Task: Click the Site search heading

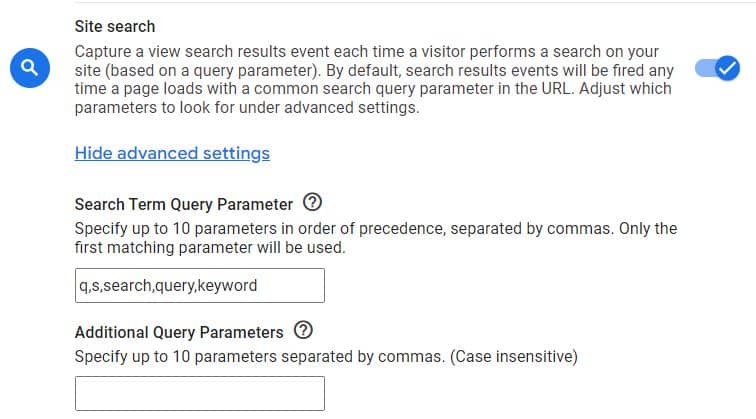Action: pos(115,27)
